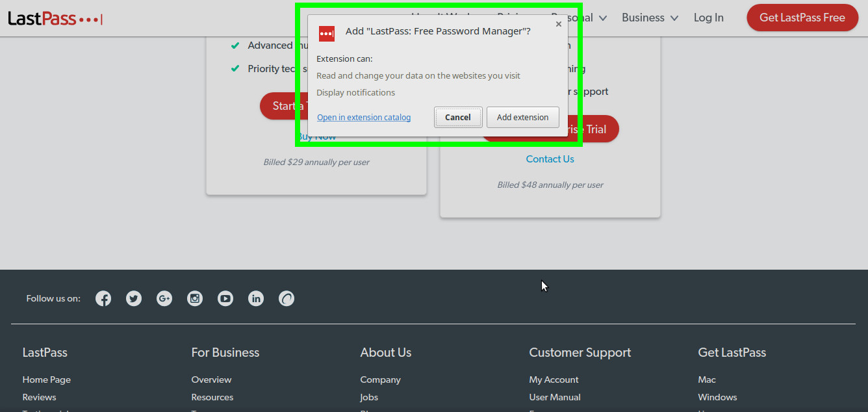868x412 pixels.
Task: Visit the Company link under About Us
Action: [x=381, y=380]
